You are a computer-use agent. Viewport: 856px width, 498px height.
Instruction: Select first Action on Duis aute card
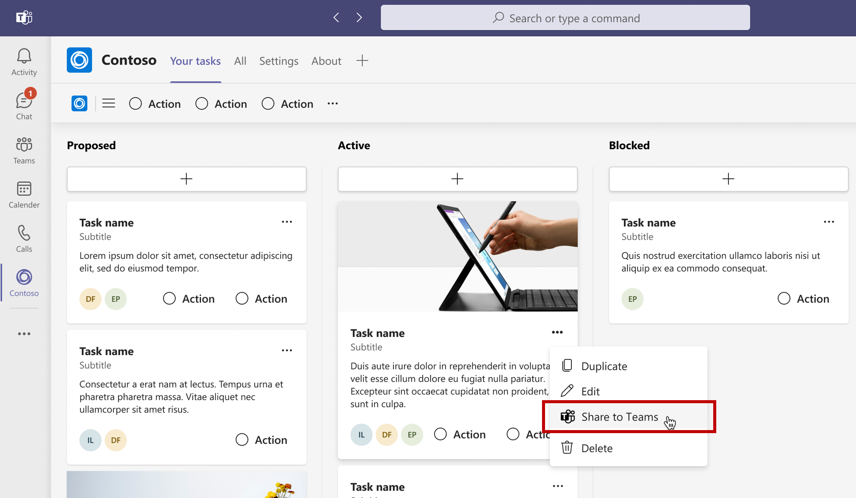(x=441, y=434)
